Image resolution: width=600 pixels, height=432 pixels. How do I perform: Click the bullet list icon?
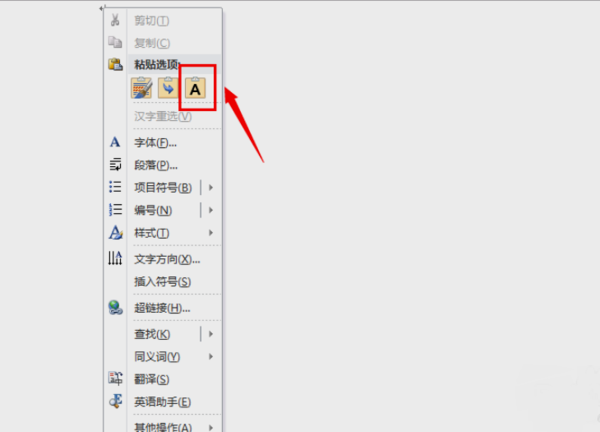[x=115, y=187]
